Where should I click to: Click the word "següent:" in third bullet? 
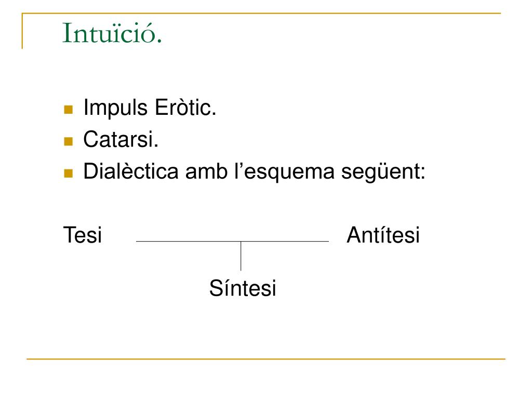point(383,171)
